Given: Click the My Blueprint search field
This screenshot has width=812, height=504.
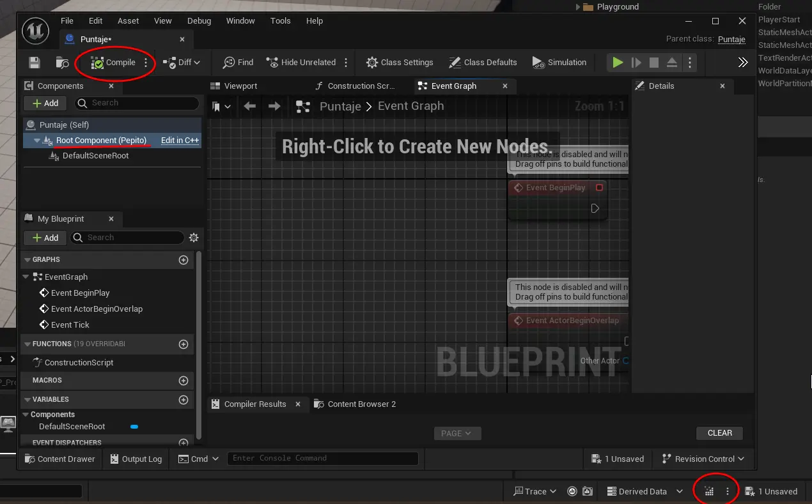Looking at the screenshot, I should pos(127,238).
